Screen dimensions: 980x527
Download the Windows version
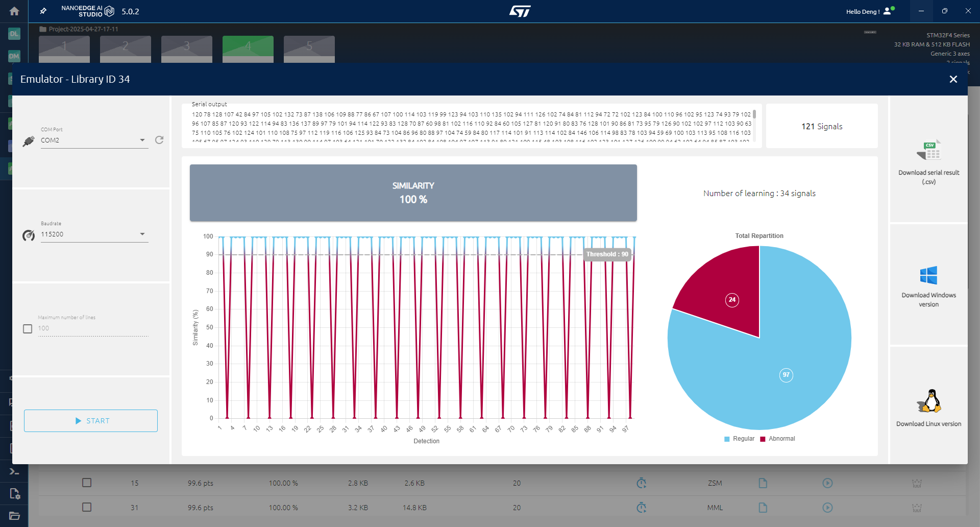(x=928, y=286)
